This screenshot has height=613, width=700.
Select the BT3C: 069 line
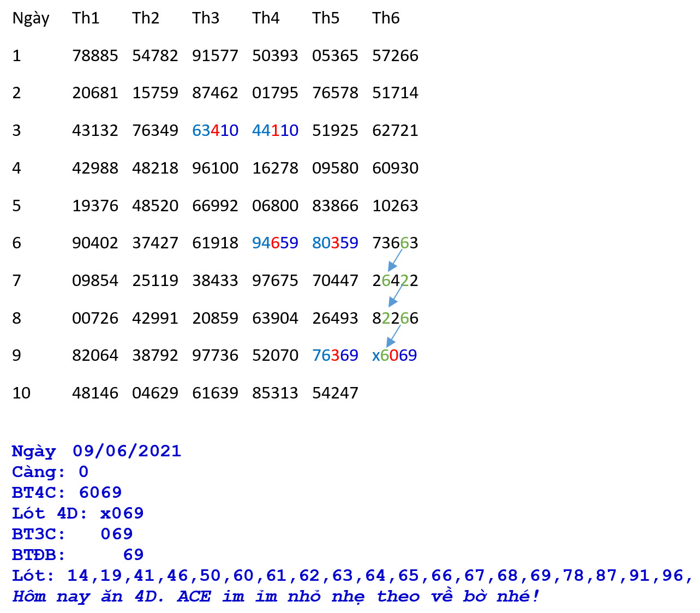coord(73,534)
